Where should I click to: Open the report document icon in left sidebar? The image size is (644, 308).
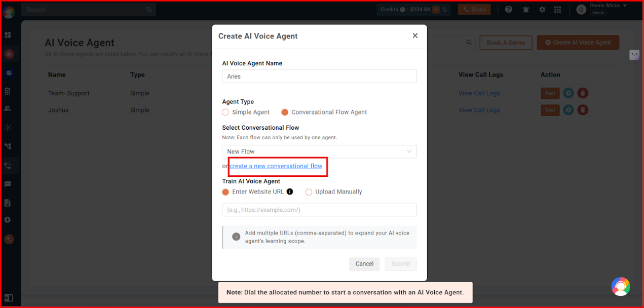click(x=8, y=203)
